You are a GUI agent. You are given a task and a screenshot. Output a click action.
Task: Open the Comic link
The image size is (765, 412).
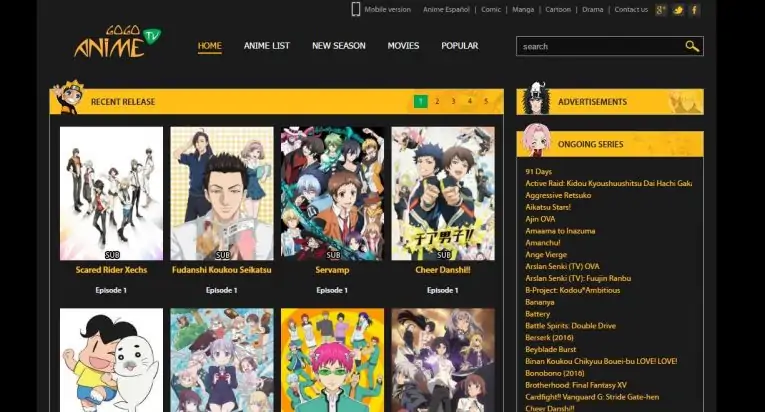tap(491, 9)
